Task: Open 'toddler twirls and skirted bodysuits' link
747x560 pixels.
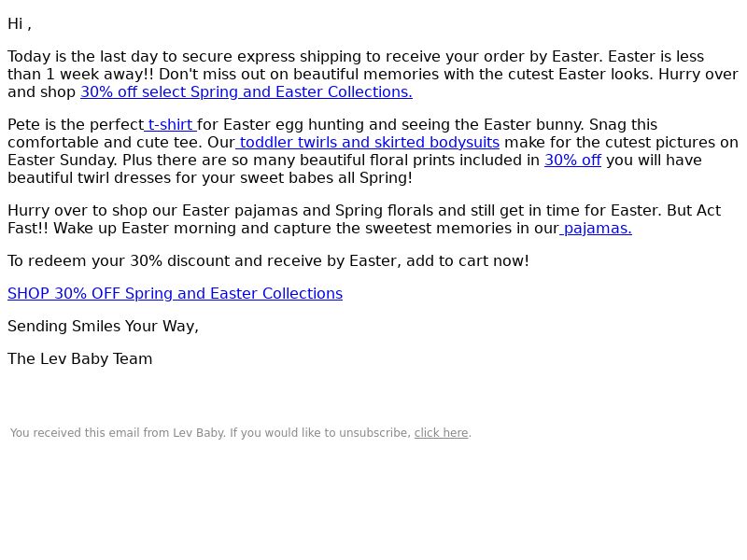Action: [367, 143]
